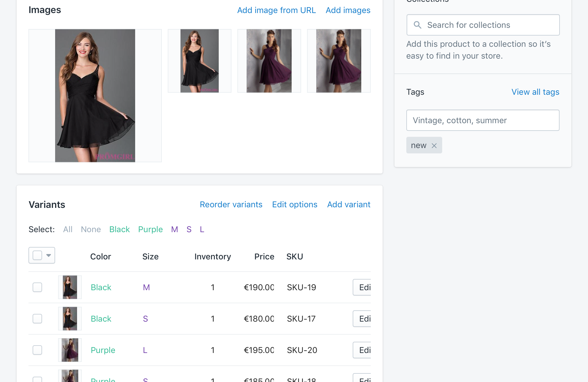
Task: Tick the Black S variant checkbox
Action: (x=37, y=319)
